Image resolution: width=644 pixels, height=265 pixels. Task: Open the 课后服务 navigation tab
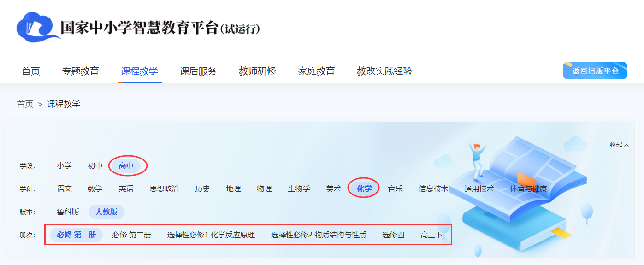point(198,71)
